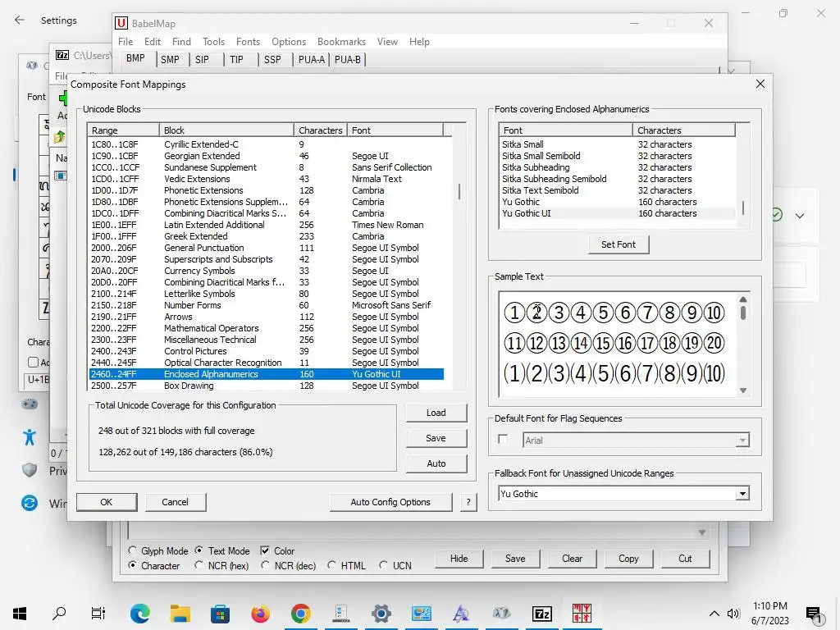Open Auto Config Options
The width and height of the screenshot is (840, 630).
click(390, 502)
